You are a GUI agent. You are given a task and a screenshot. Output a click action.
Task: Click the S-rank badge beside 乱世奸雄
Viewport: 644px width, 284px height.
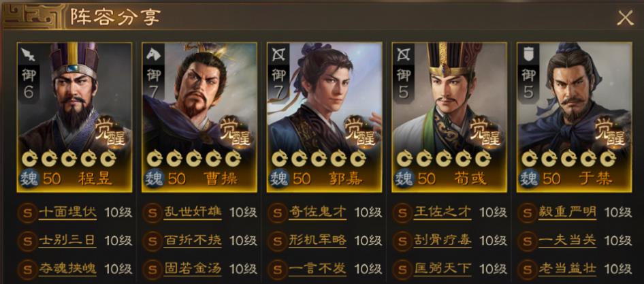[x=152, y=213]
